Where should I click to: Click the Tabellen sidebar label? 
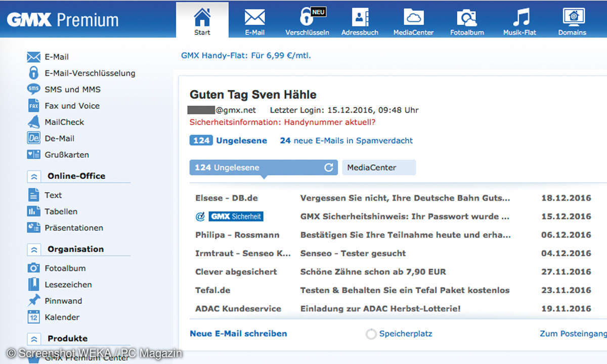(x=61, y=211)
